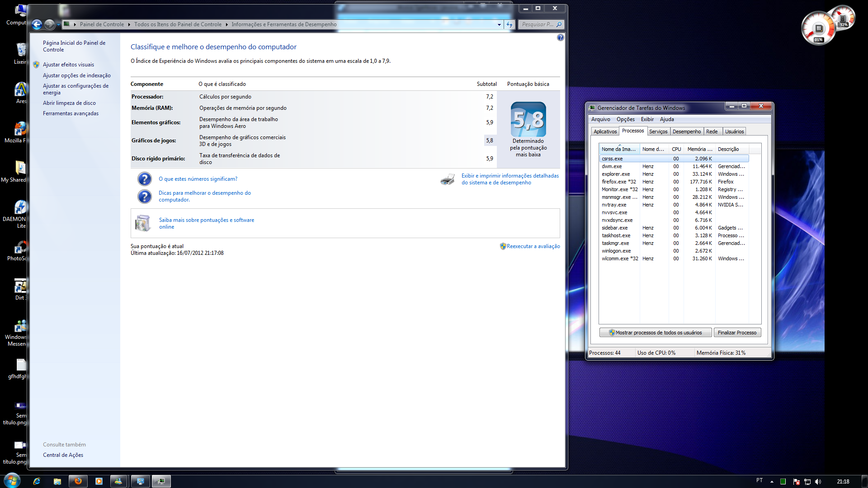Click the Windows Start orb
Image resolution: width=868 pixels, height=488 pixels.
[x=12, y=480]
